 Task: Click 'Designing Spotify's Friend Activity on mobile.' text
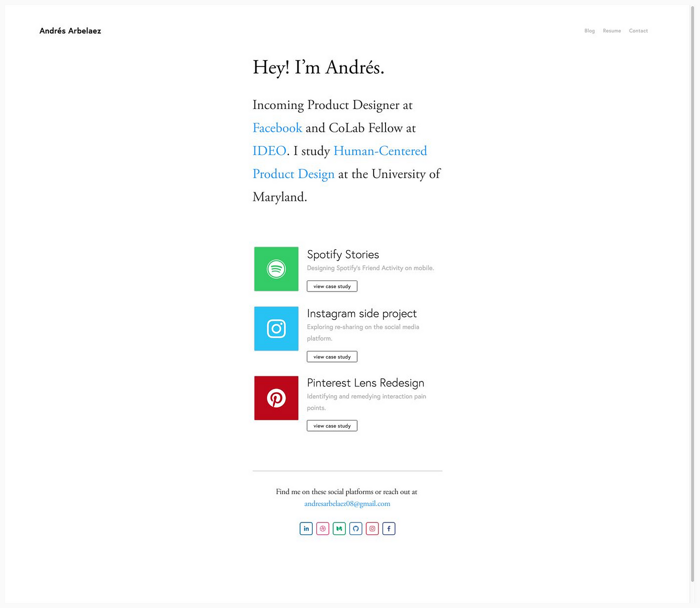point(370,268)
